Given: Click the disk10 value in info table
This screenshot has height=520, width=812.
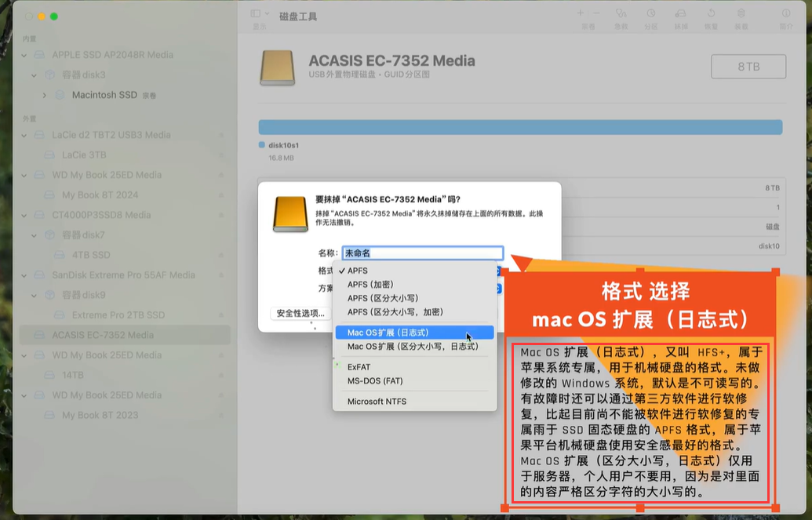Looking at the screenshot, I should pyautogui.click(x=769, y=246).
